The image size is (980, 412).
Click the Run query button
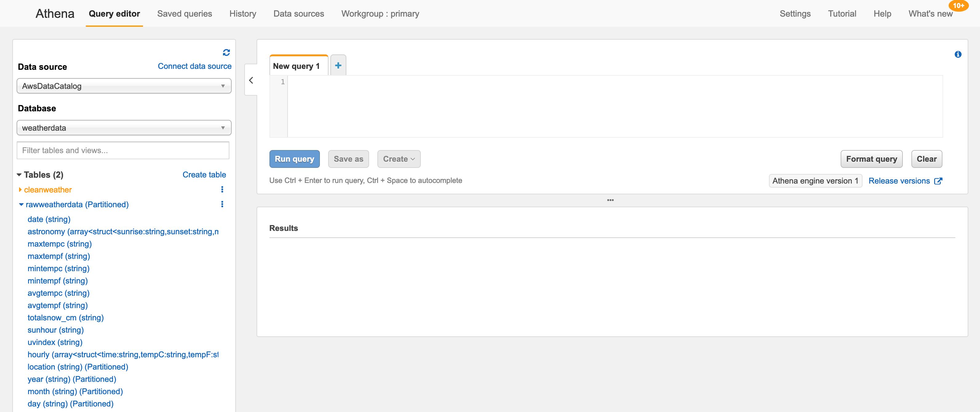click(294, 159)
